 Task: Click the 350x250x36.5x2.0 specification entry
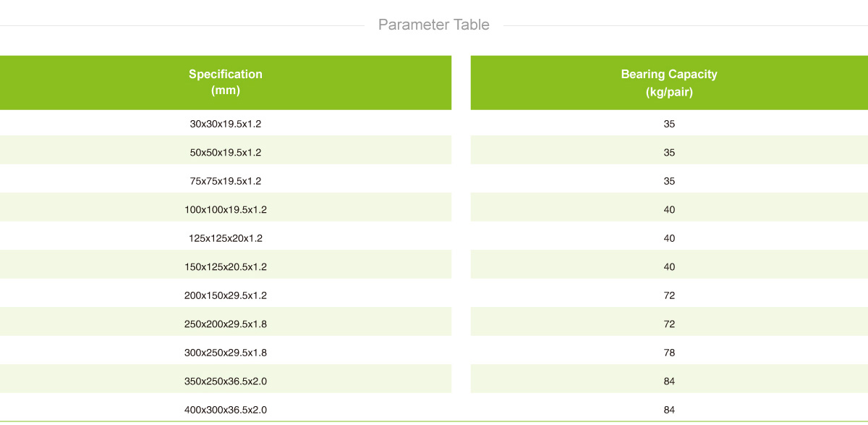click(226, 381)
